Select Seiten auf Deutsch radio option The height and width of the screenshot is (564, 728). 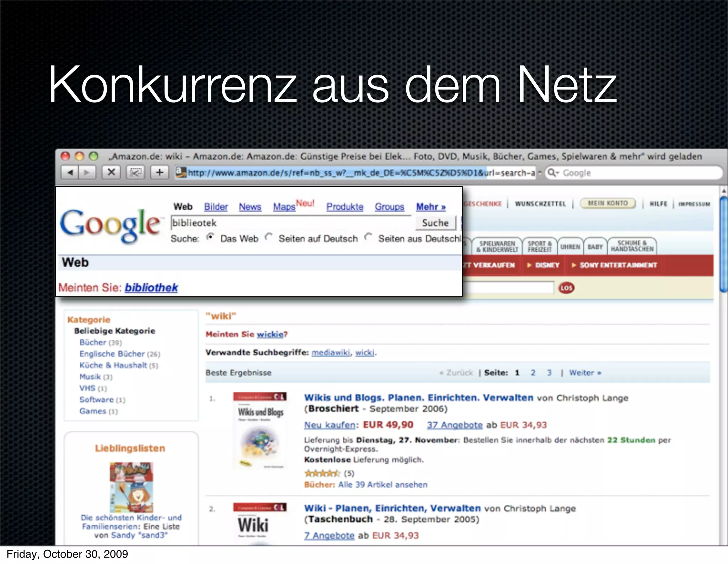[x=269, y=237]
